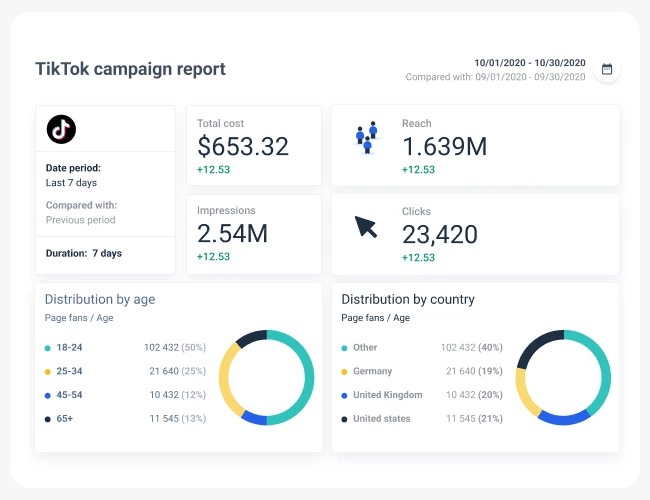This screenshot has height=500, width=650.
Task: Click the TikTok logo icon
Action: pyautogui.click(x=62, y=129)
